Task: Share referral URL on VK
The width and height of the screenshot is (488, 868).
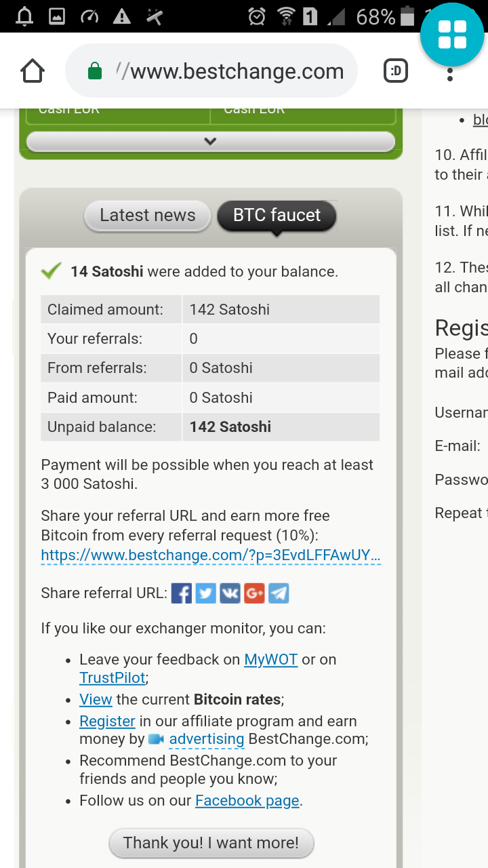Action: [x=230, y=593]
